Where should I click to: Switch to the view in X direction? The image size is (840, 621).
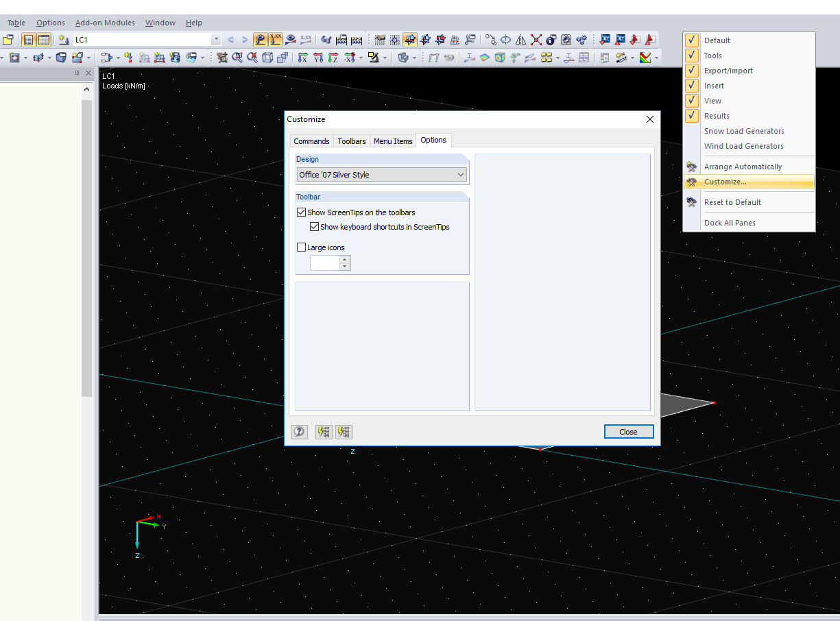click(304, 57)
